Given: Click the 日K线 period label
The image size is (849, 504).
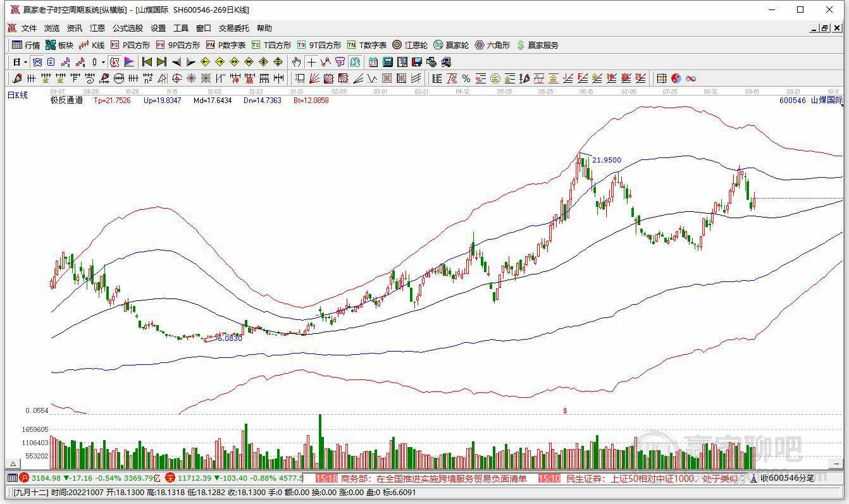Looking at the screenshot, I should 18,95.
